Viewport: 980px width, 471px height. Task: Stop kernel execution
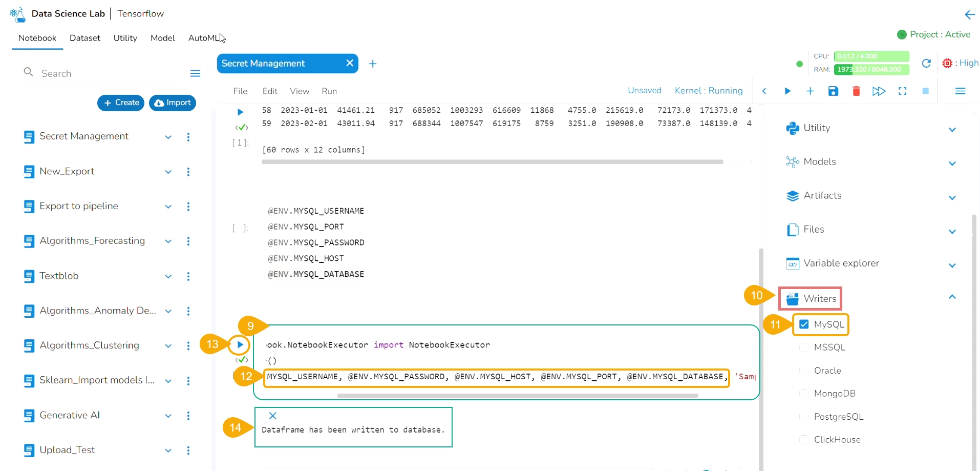(926, 91)
